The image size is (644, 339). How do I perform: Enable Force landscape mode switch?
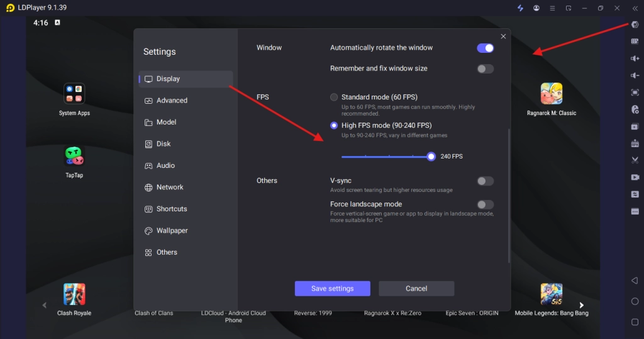(485, 204)
